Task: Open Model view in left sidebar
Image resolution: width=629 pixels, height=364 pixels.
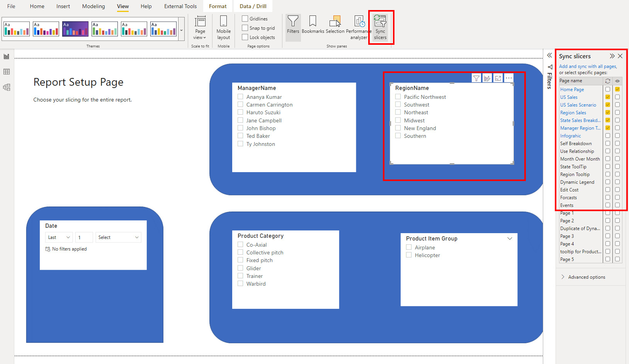Action: 7,87
